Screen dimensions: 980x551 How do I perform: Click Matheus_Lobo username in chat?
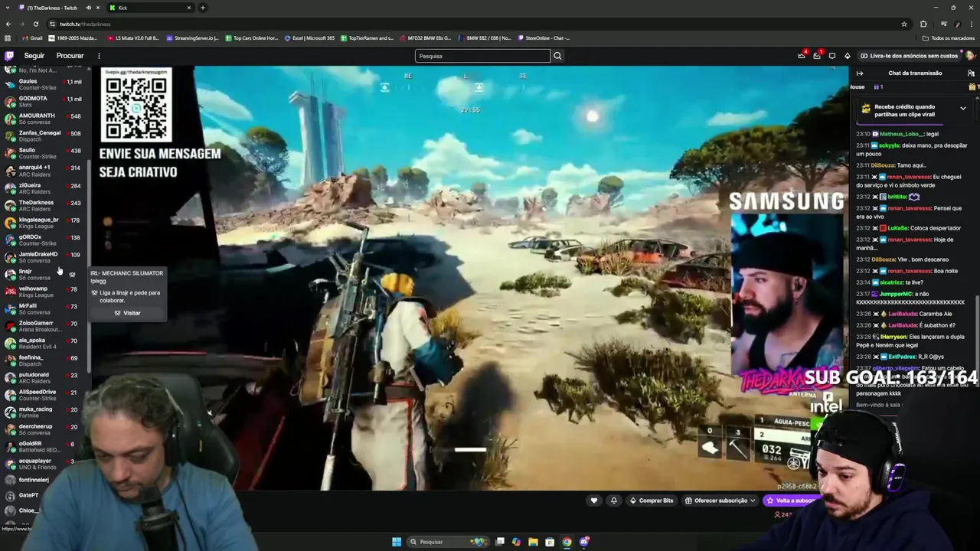pyautogui.click(x=901, y=134)
